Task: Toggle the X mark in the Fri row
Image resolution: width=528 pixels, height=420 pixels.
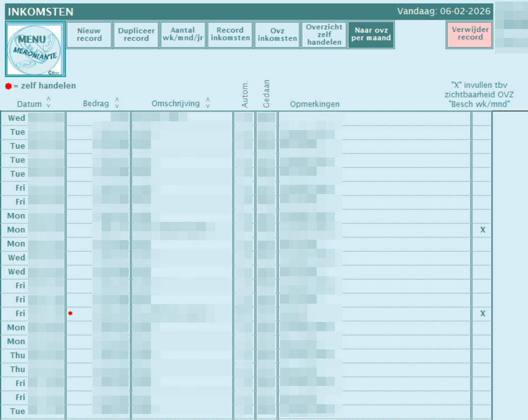Action: tap(483, 314)
